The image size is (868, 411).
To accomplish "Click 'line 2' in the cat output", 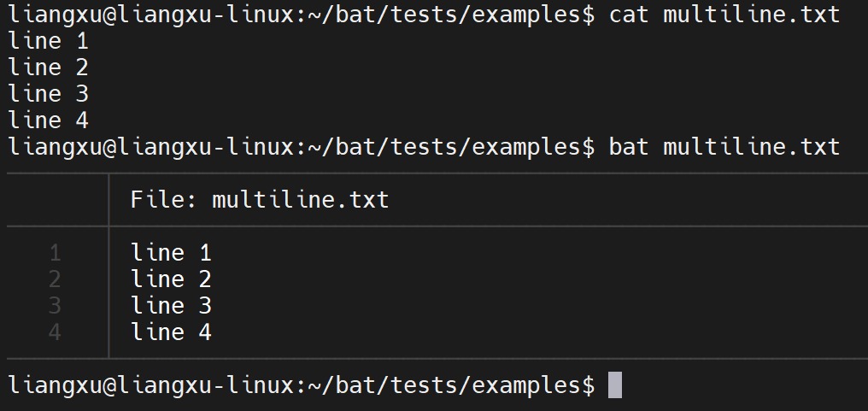I will tap(48, 68).
